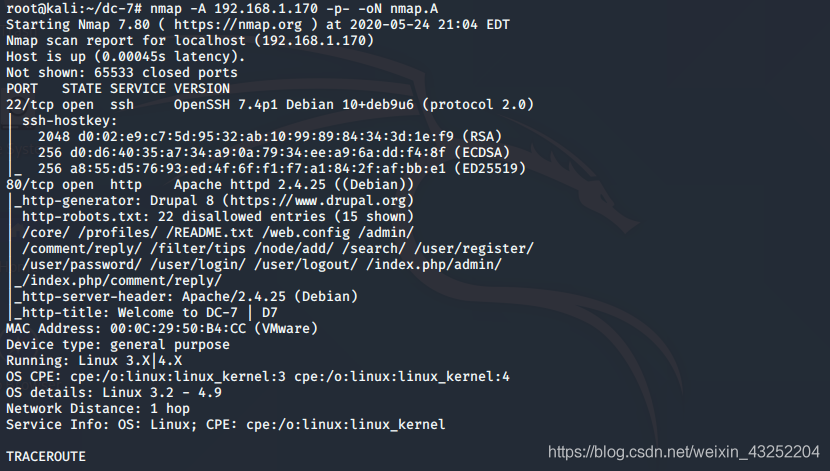Screen dimensions: 830x471
Task: Click the /user/login/ robots entry
Action: (x=197, y=265)
